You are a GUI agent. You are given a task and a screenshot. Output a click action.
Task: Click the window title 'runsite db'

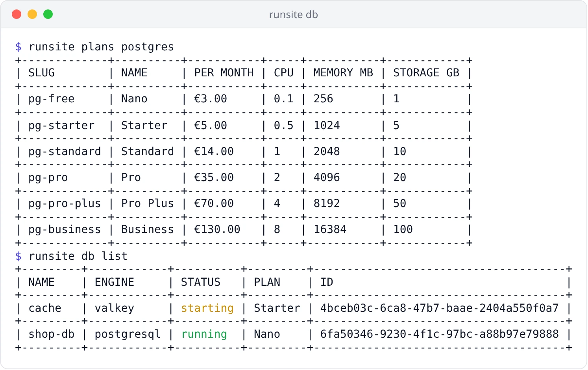coord(293,15)
